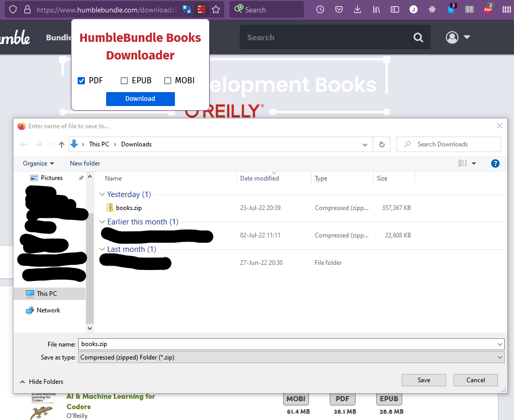Screen dimensions: 514x420
Task: Select This PC in the navigation pane
Action: point(50,294)
